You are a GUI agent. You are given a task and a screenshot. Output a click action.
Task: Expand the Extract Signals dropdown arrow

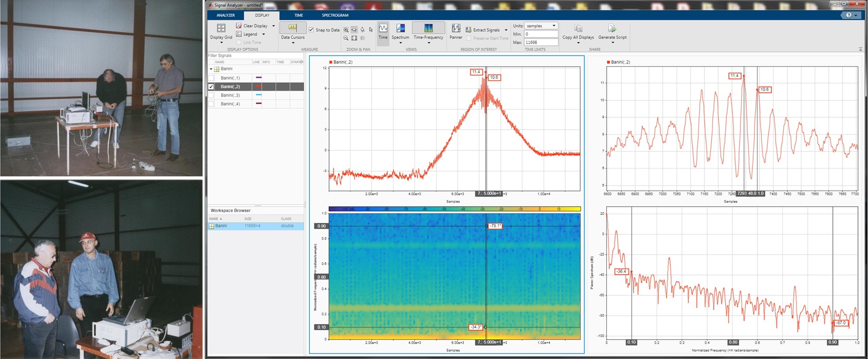pos(506,30)
